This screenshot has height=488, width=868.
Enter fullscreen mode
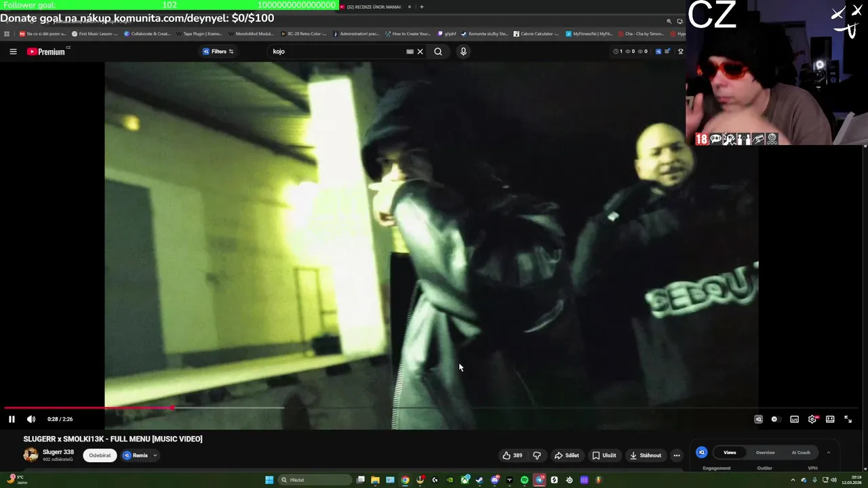coord(848,419)
